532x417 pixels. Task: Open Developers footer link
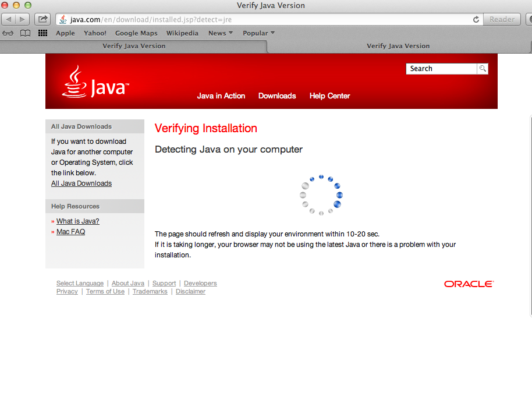(200, 283)
